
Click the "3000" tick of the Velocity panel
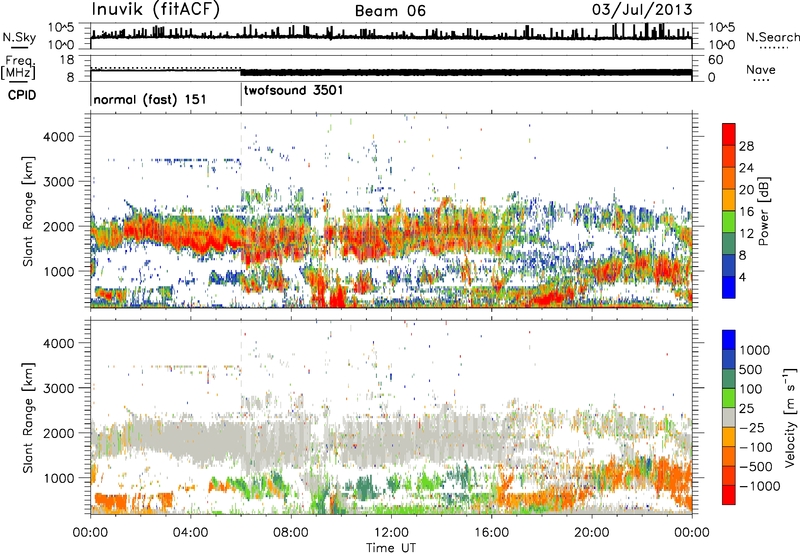[x=58, y=388]
